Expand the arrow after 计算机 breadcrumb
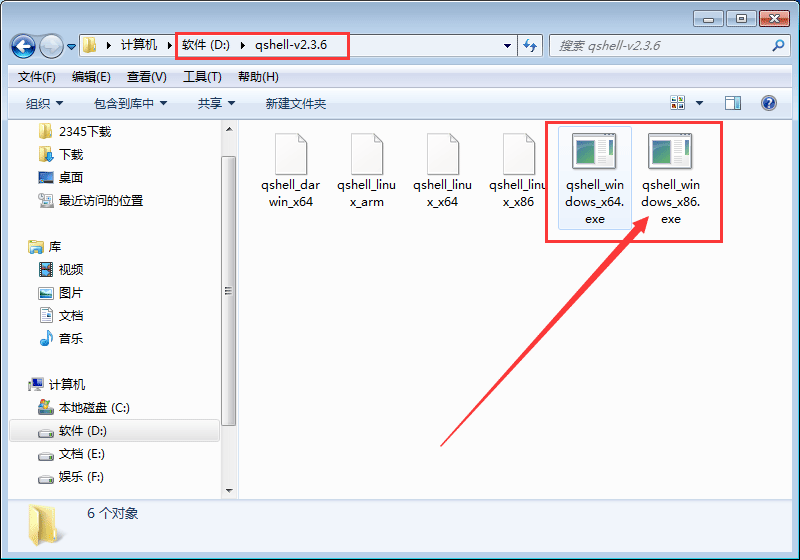This screenshot has width=800, height=560. click(x=169, y=45)
